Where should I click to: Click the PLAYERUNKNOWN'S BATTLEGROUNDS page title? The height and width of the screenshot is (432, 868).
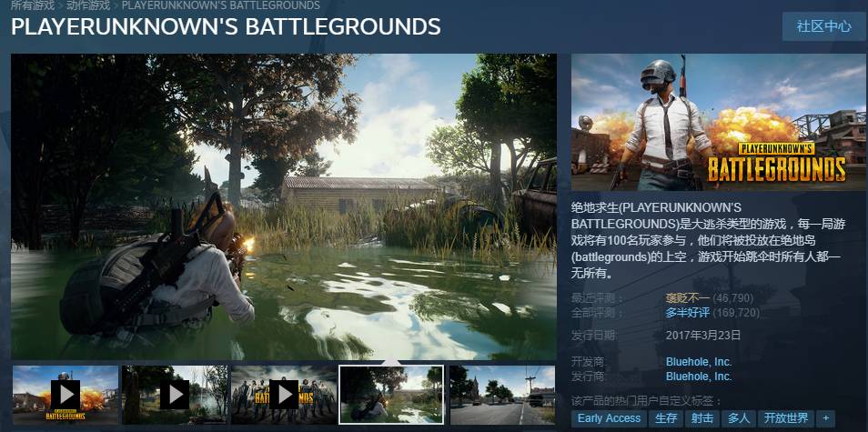226,26
